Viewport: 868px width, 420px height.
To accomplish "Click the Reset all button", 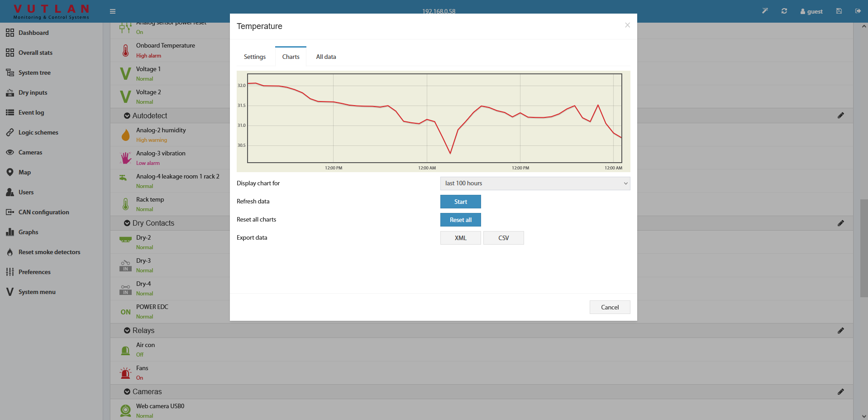I will 460,220.
